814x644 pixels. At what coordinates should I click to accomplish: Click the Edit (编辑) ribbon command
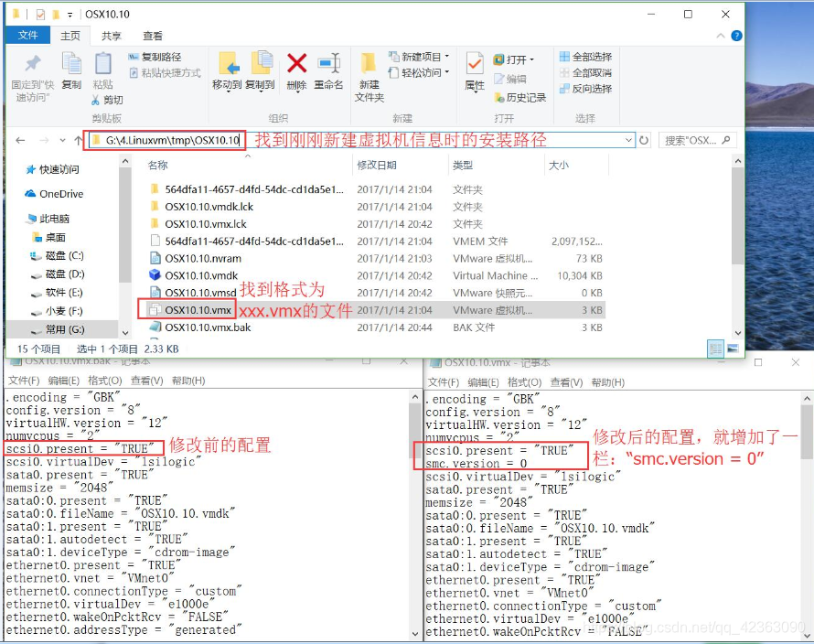pos(509,79)
